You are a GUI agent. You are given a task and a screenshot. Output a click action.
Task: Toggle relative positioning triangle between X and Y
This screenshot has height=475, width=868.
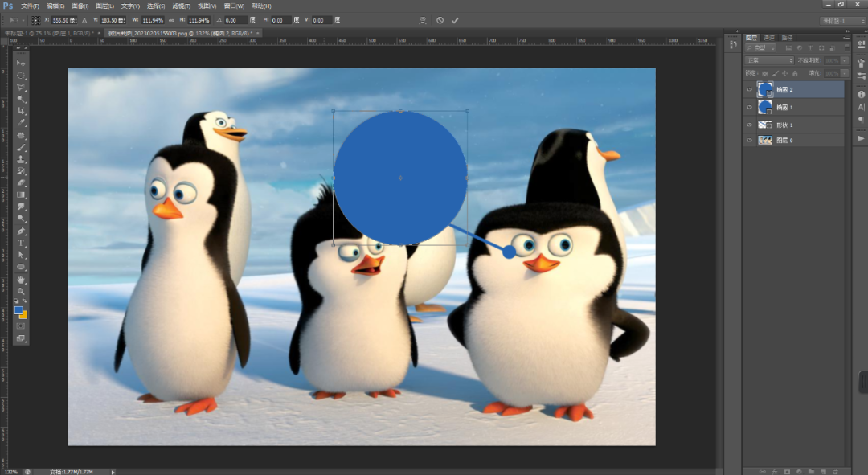pos(84,20)
